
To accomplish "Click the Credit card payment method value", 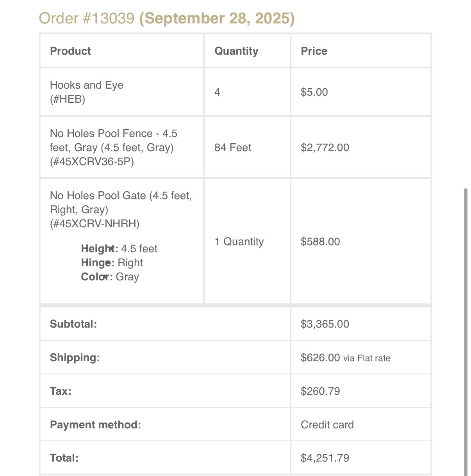I will [327, 425].
